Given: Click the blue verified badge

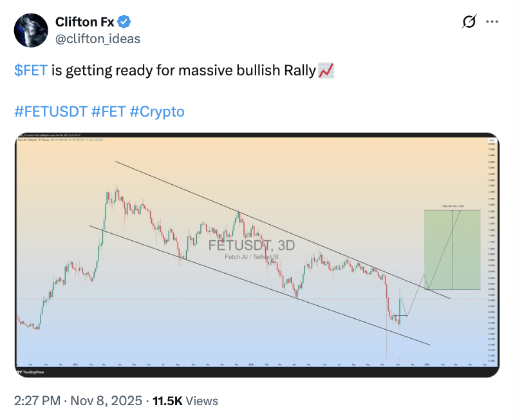Looking at the screenshot, I should [x=125, y=22].
